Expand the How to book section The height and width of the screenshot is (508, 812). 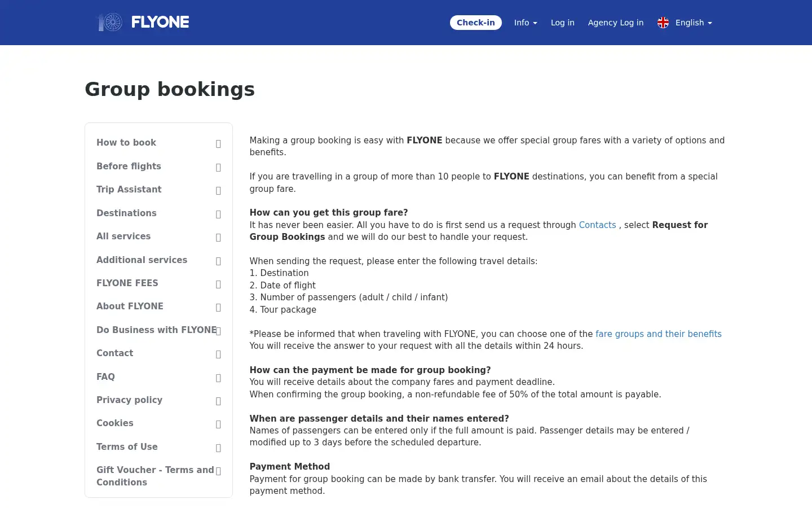(x=158, y=143)
